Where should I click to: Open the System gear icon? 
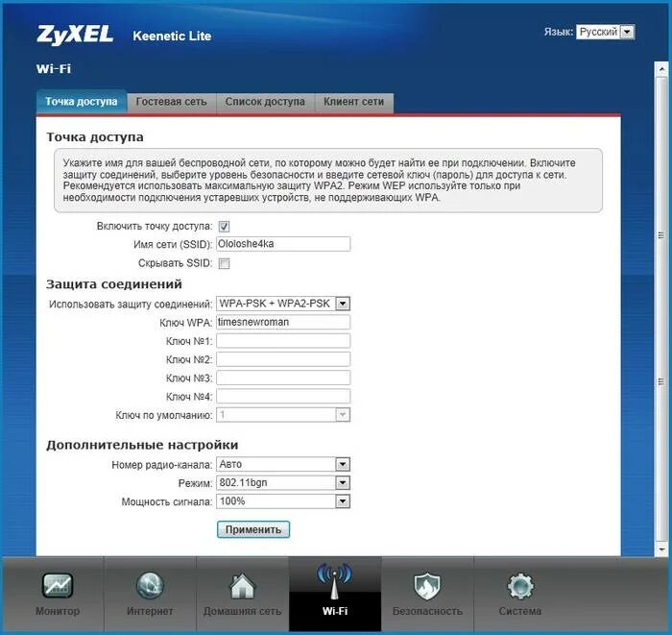click(520, 586)
